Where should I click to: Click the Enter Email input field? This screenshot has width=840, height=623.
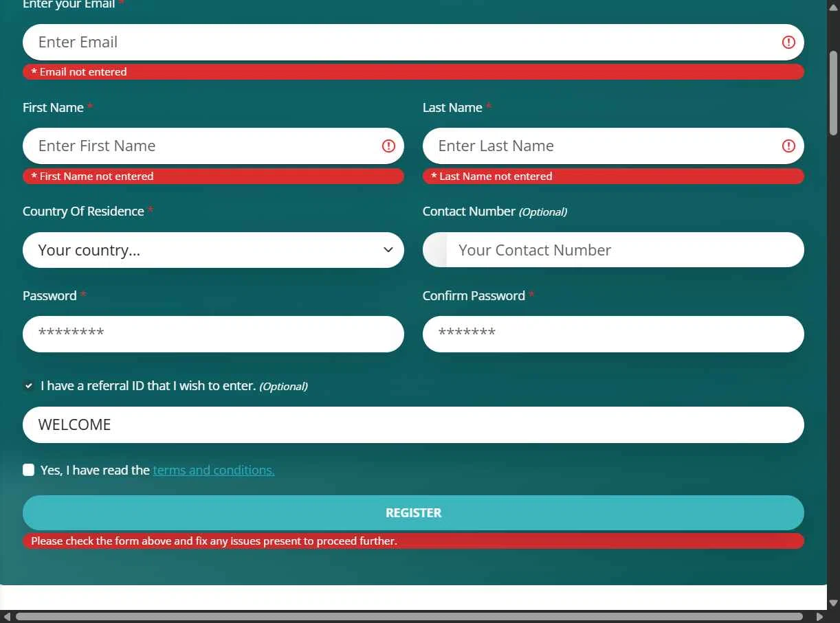(413, 43)
